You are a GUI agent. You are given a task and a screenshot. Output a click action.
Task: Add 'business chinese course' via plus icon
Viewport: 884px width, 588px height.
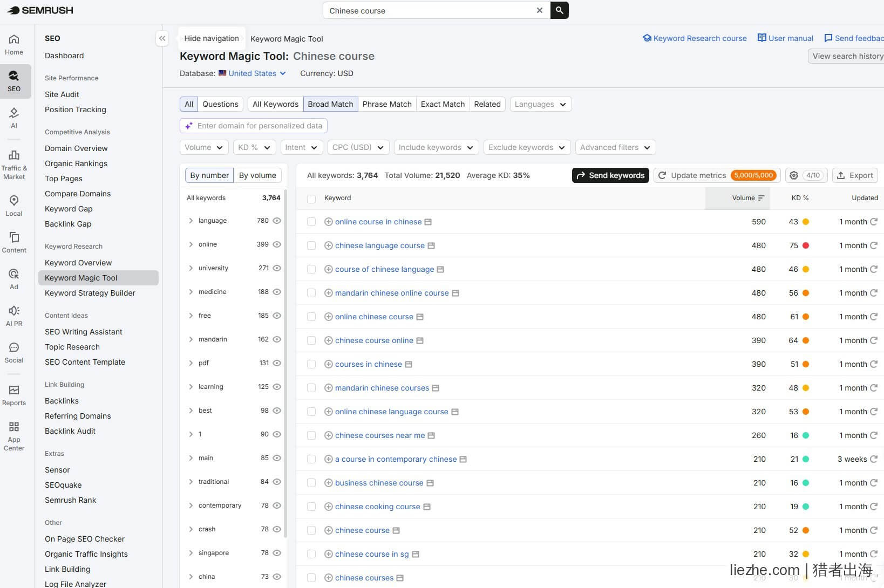[x=328, y=483]
